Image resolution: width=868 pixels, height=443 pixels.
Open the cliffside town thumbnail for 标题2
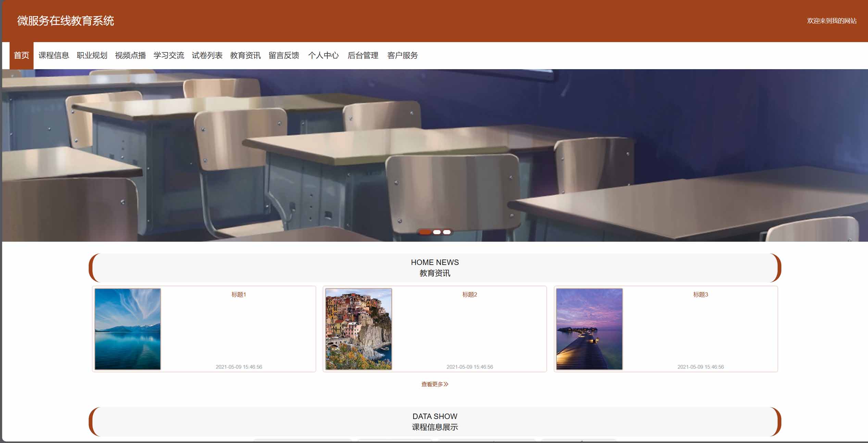(358, 329)
